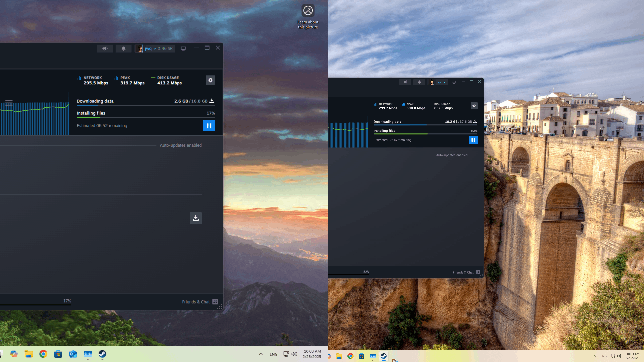Screen dimensions: 644x362
Task: Open announcements megaphone in mq-i Steam window
Action: (x=405, y=82)
